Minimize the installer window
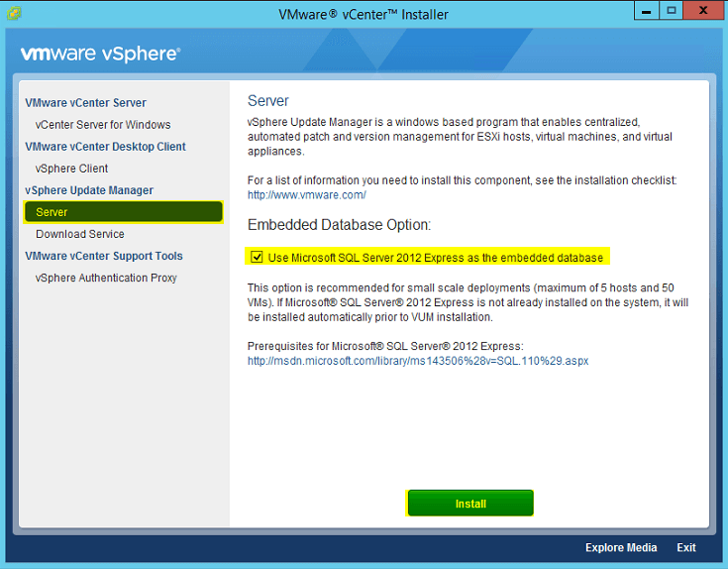Viewport: 728px width, 569px height. pyautogui.click(x=646, y=11)
